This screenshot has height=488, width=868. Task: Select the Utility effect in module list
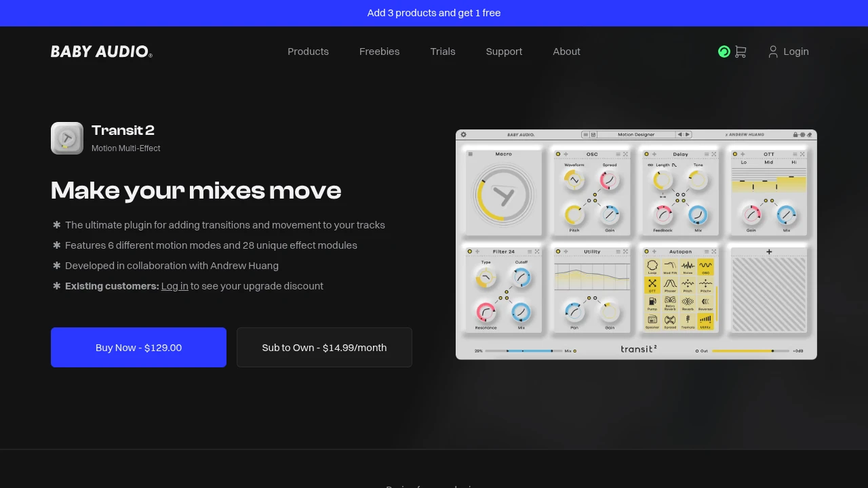[x=705, y=322]
